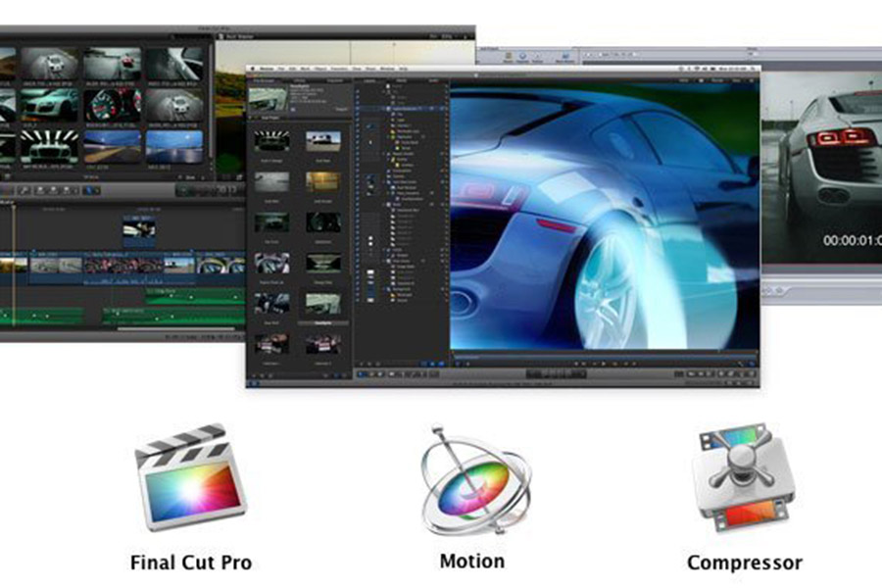Click the play icon in Motion's transport controls

point(604,363)
